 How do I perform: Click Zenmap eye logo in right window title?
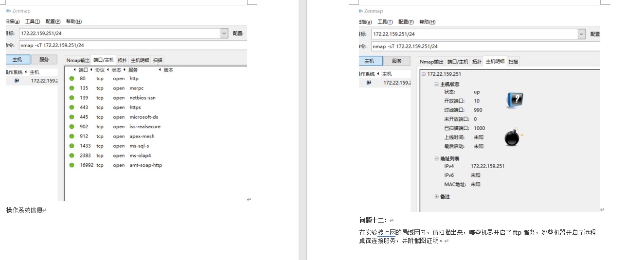[x=361, y=11]
